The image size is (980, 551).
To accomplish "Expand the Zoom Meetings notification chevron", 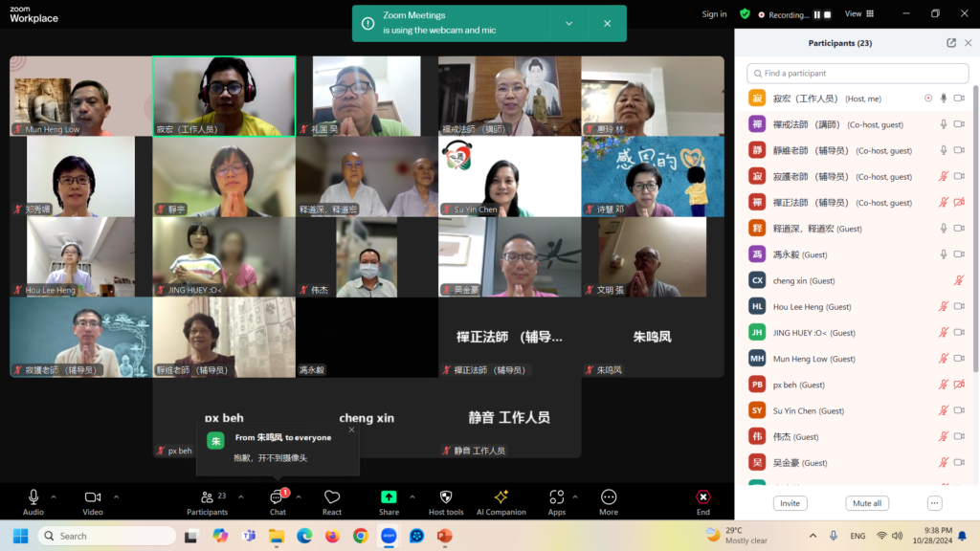I will coord(569,23).
